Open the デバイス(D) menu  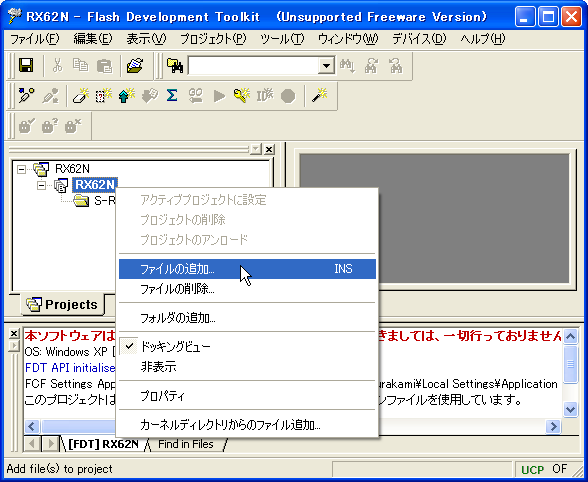click(x=419, y=39)
